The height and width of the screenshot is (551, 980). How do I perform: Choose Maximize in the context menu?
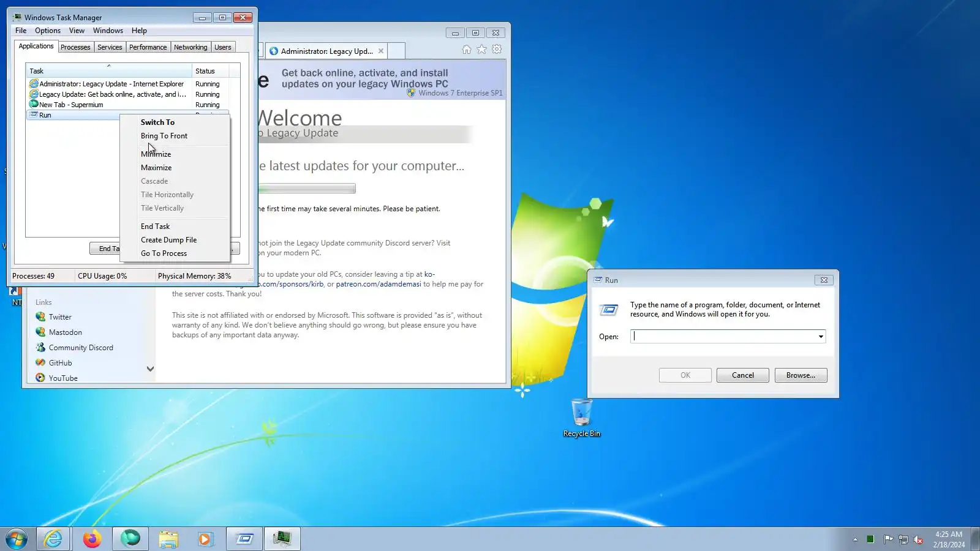click(x=175, y=168)
